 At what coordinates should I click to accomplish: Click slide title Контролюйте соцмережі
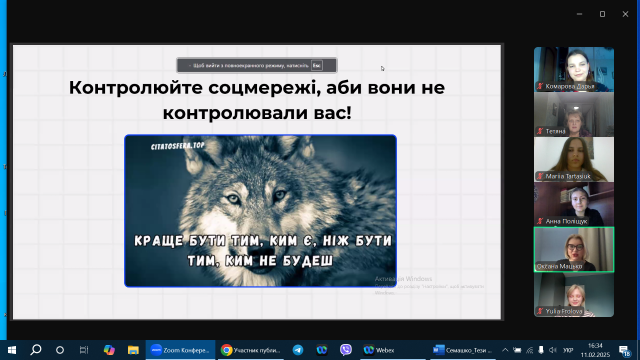257,100
